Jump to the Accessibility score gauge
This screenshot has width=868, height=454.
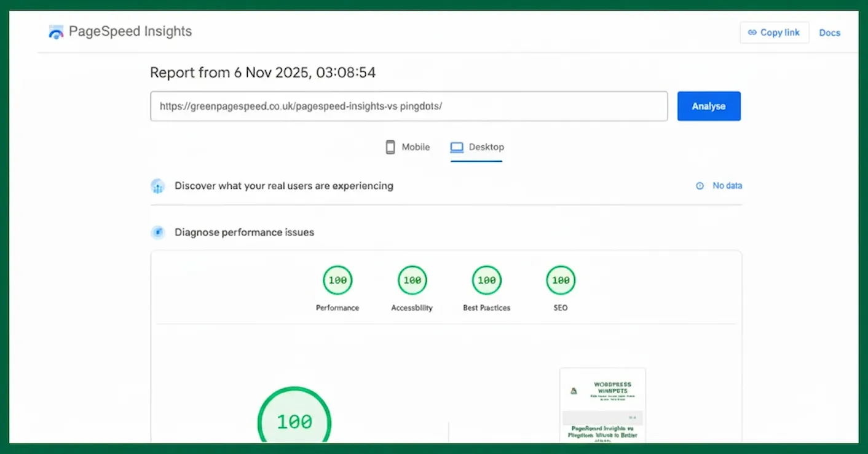(x=412, y=281)
